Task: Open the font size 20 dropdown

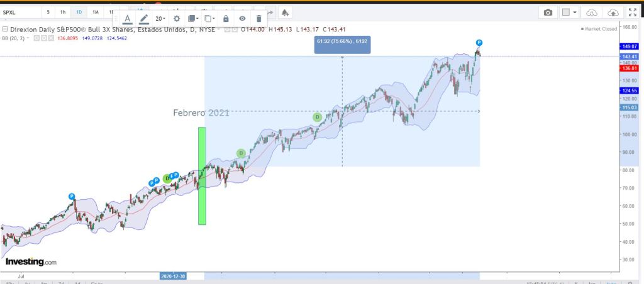Action: 160,19
